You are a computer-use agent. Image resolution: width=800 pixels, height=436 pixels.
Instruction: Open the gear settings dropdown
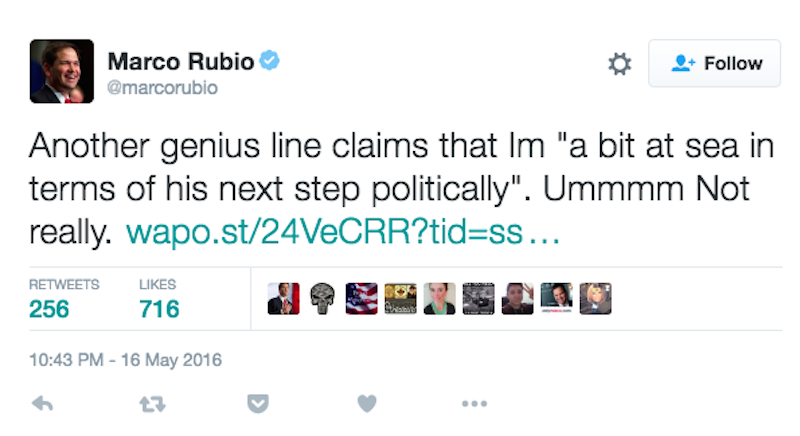(x=620, y=64)
